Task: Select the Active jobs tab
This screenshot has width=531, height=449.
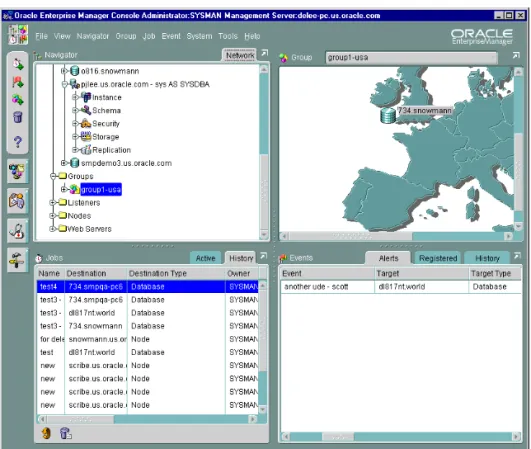Action: pyautogui.click(x=206, y=258)
